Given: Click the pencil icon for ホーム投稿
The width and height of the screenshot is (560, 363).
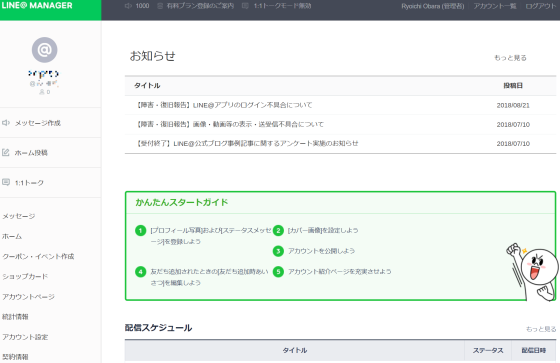Looking at the screenshot, I should 6,153.
